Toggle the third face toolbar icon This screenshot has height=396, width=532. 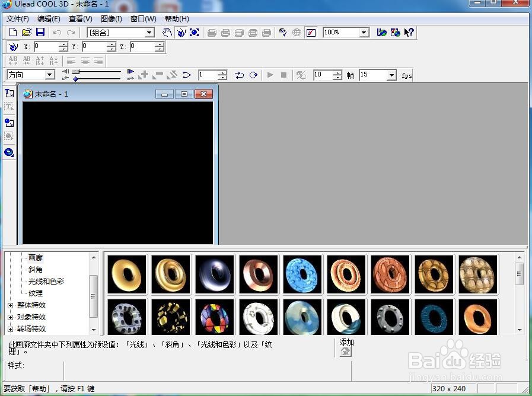coord(239,33)
